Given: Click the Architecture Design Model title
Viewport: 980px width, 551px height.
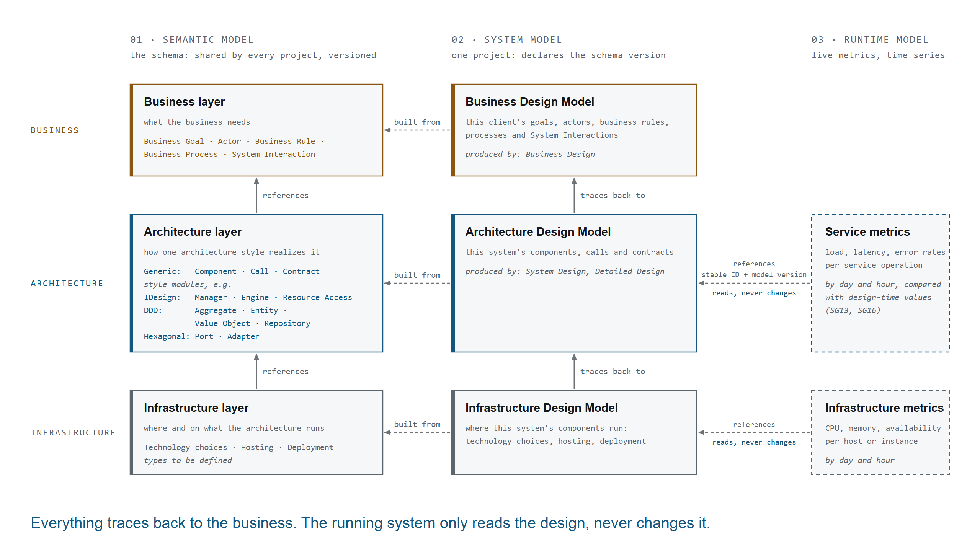Looking at the screenshot, I should [538, 232].
